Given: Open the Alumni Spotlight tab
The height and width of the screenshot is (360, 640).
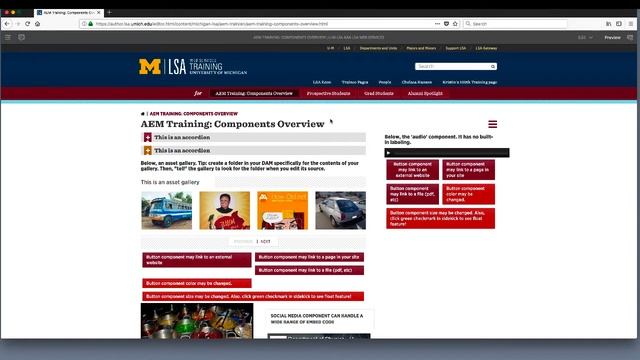Looking at the screenshot, I should [x=425, y=93].
